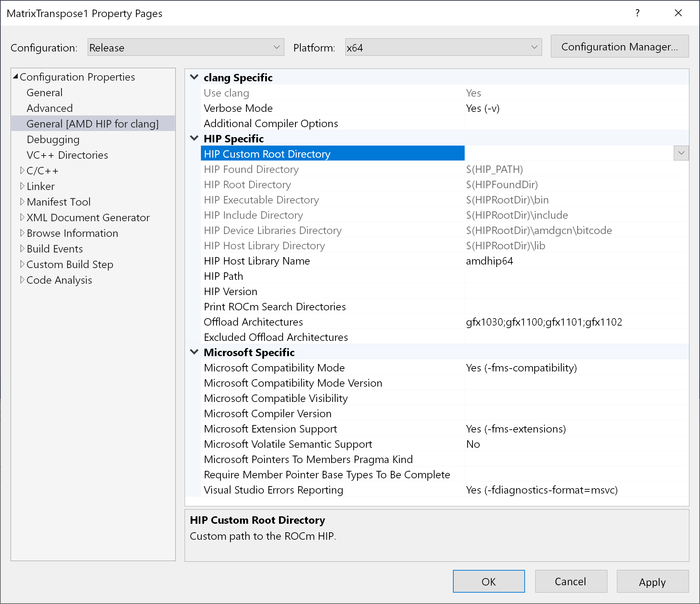700x604 pixels.
Task: Expand the Manifest Tool node arrow
Action: tap(22, 202)
